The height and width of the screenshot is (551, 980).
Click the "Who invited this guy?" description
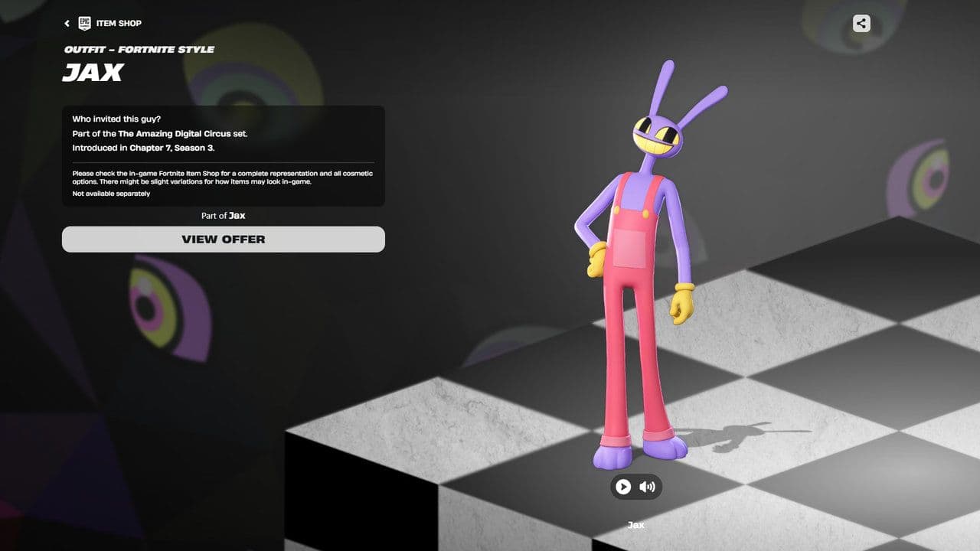point(116,119)
